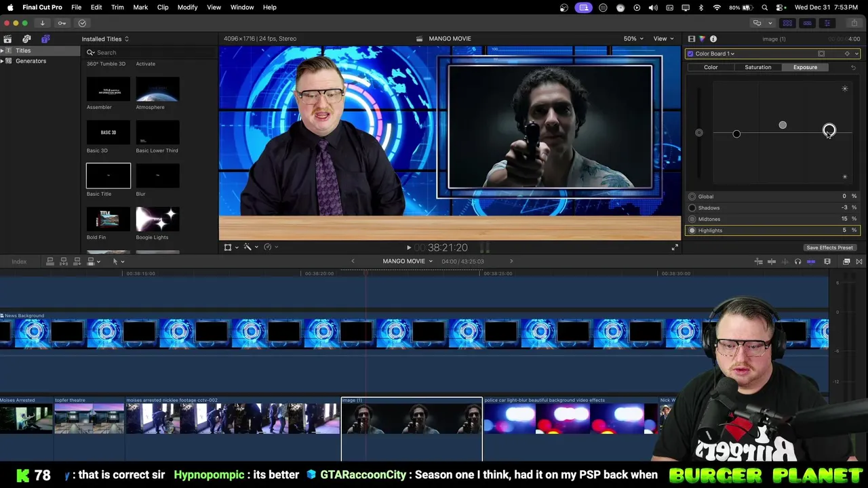Open retime speedometer menu in viewer
The height and width of the screenshot is (488, 868).
pos(270,247)
